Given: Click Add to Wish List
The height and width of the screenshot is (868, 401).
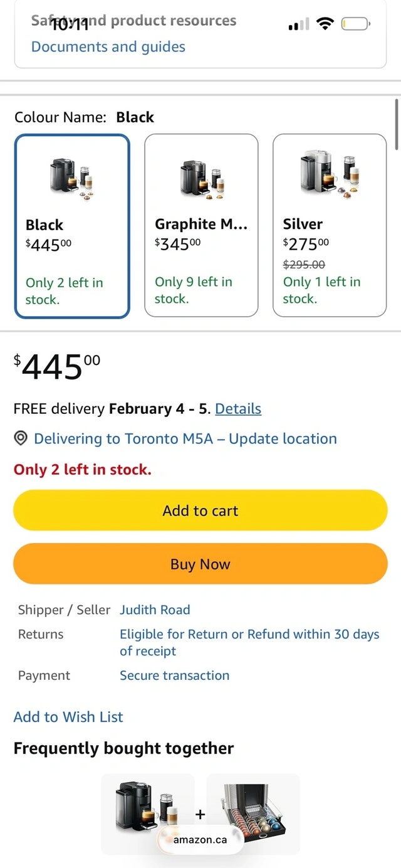Looking at the screenshot, I should [x=68, y=717].
